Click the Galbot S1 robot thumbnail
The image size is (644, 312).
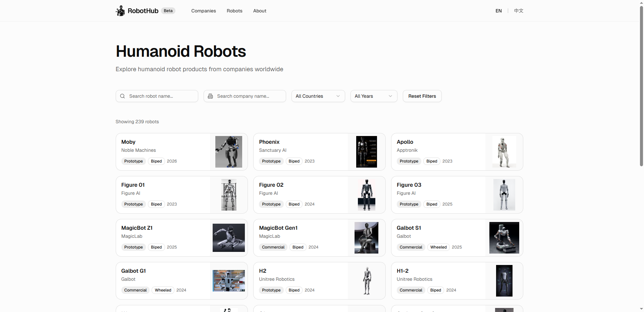tap(504, 238)
